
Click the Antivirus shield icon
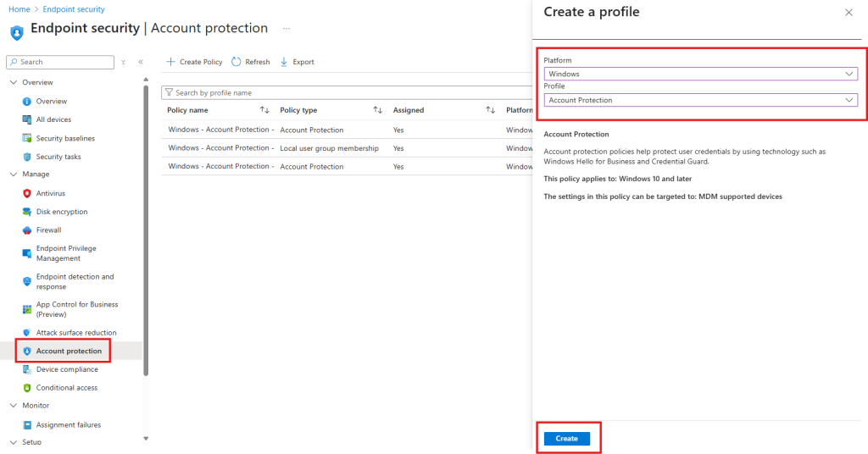pos(26,193)
